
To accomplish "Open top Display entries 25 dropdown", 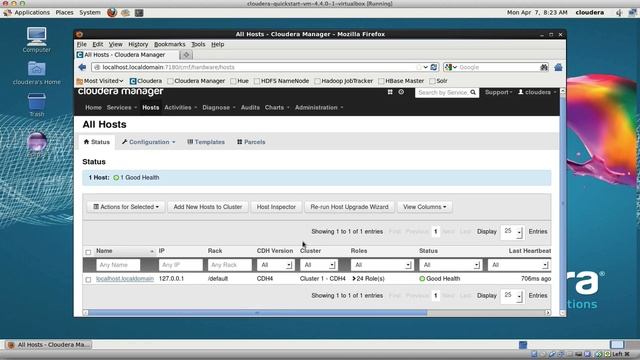I will tap(512, 231).
